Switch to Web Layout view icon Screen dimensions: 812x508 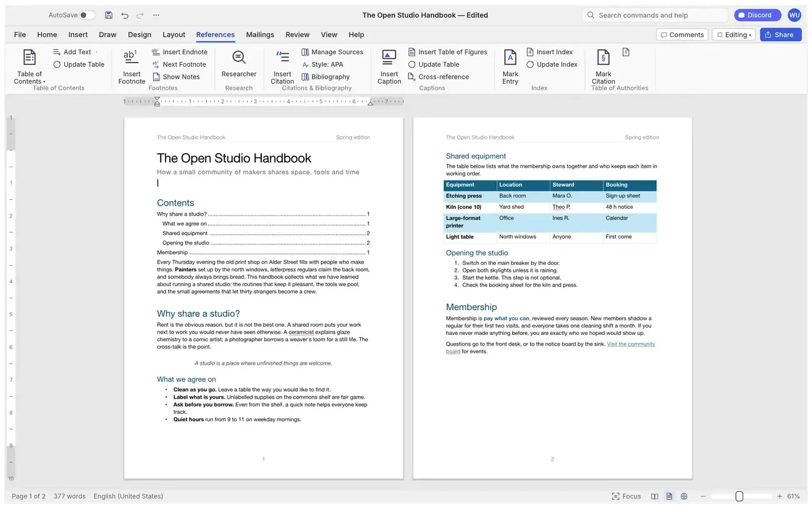[684, 496]
